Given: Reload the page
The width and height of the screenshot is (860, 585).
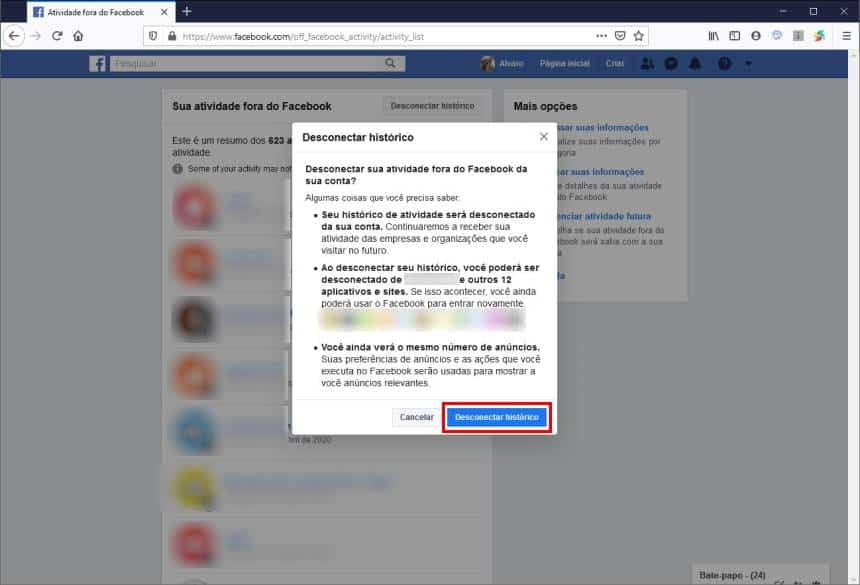Looking at the screenshot, I should point(57,36).
